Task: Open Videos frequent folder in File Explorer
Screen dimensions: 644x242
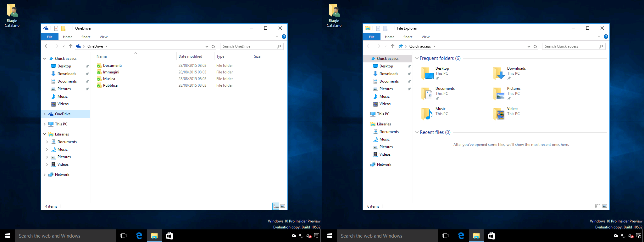Action: coord(506,114)
